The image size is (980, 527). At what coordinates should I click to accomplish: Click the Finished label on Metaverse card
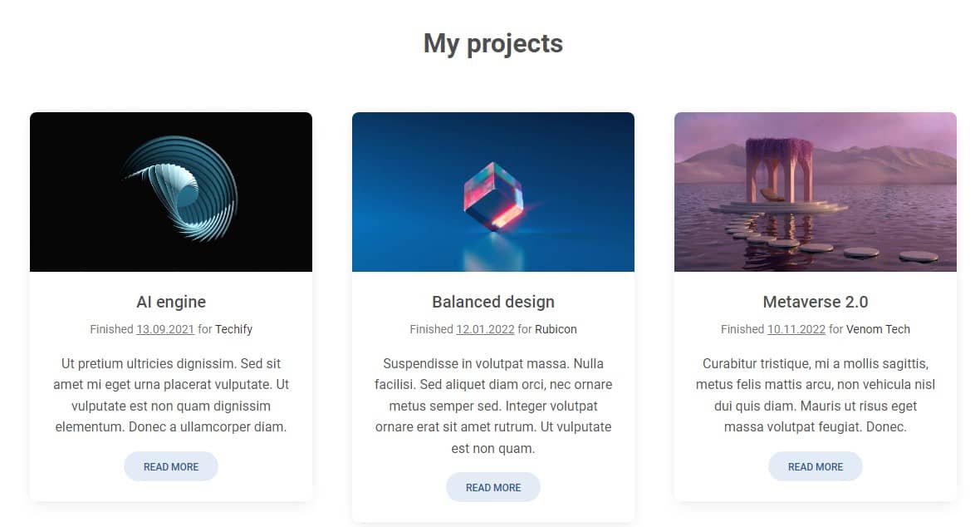pos(742,329)
